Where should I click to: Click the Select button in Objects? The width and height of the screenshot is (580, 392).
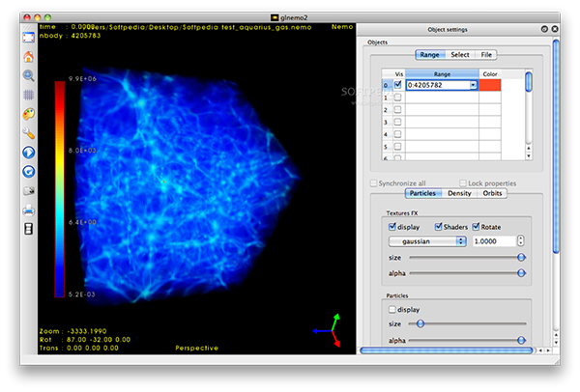[460, 55]
